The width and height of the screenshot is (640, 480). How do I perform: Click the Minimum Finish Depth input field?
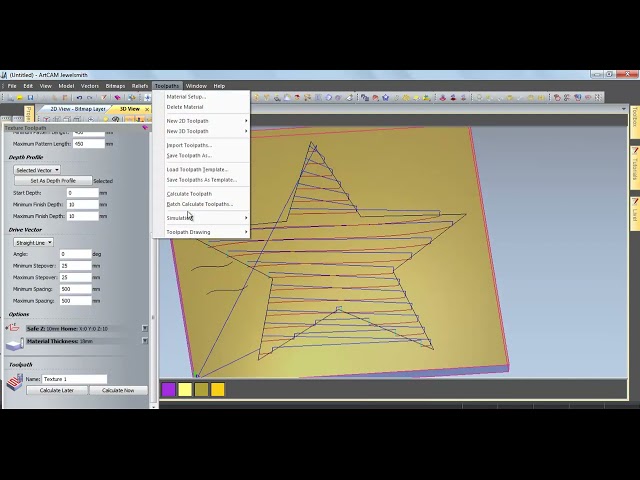(83, 204)
